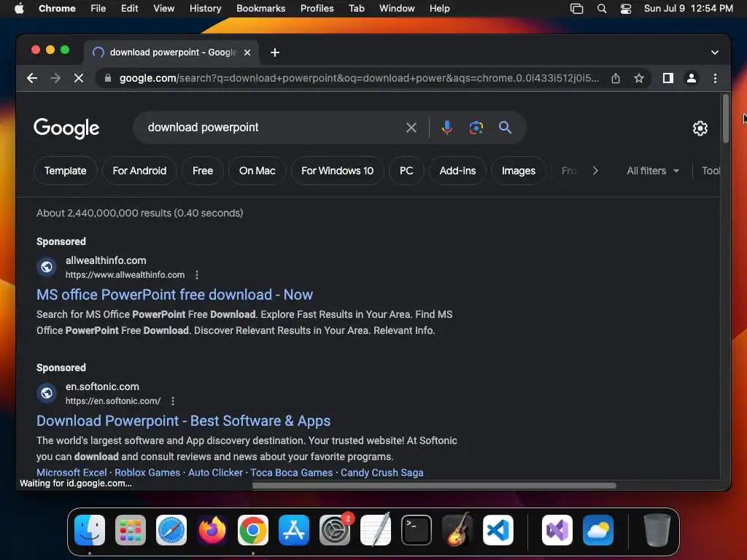Clear the Google search box text
The height and width of the screenshot is (560, 747).
pos(411,128)
